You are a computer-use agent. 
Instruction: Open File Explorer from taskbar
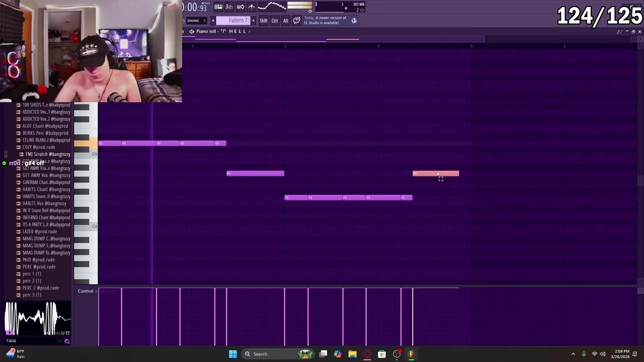coord(352,354)
